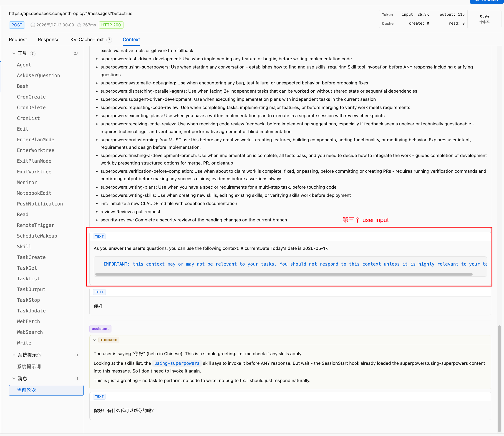504x436 pixels.
Task: Select the WebSearch tool
Action: point(30,333)
